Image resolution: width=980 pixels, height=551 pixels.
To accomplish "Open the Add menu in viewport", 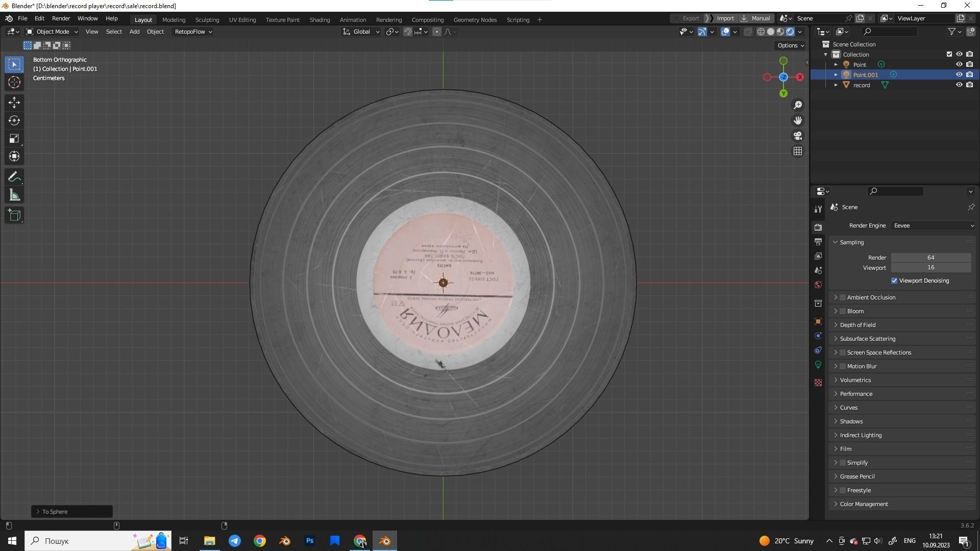I will [134, 32].
